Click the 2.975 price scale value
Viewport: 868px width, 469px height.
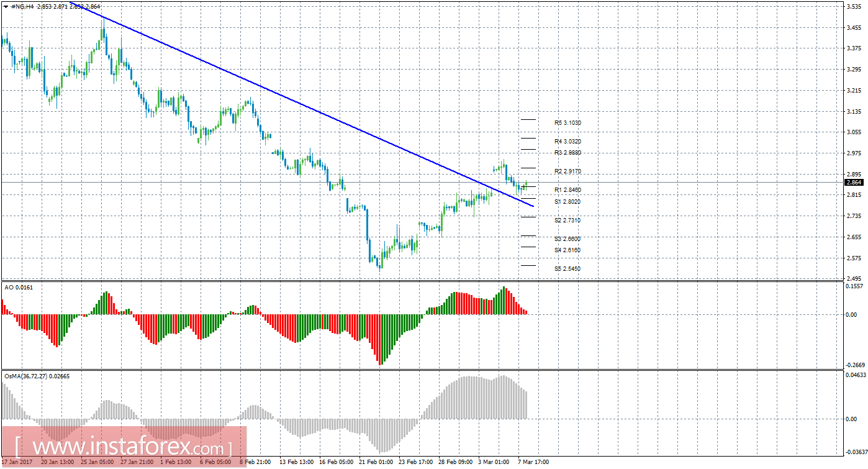pos(854,153)
